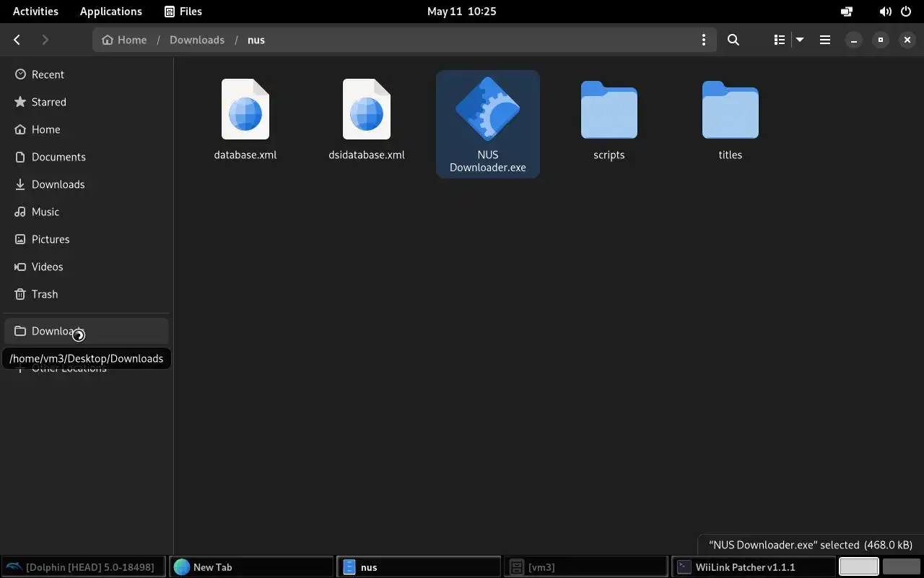Switch to list view with the view toggle
924x578 pixels.
(x=780, y=40)
